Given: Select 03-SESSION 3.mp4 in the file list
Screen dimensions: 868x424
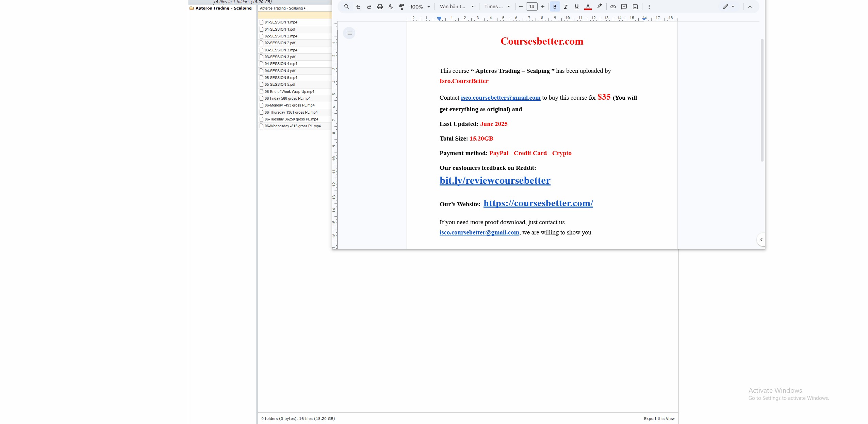Looking at the screenshot, I should coord(281,50).
